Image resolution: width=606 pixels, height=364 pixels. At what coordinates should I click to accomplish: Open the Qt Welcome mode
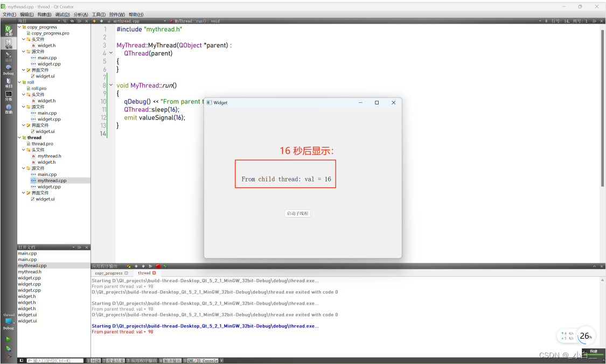(x=8, y=30)
